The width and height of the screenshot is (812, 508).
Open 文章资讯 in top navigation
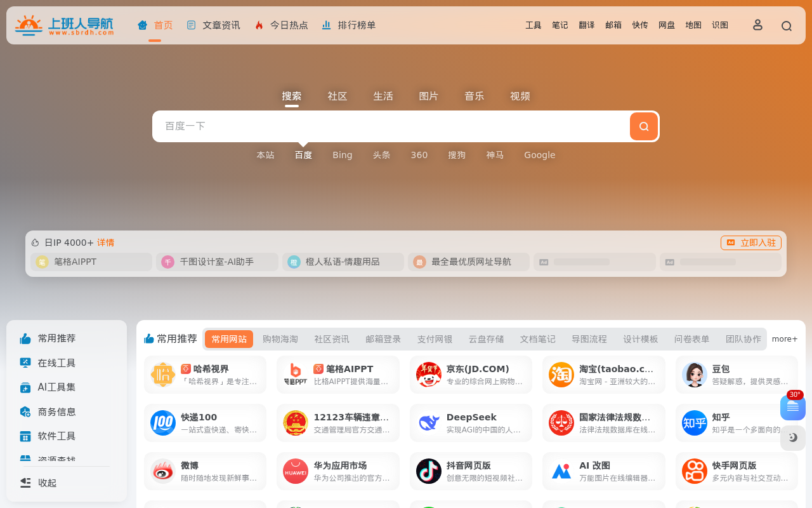click(x=213, y=25)
